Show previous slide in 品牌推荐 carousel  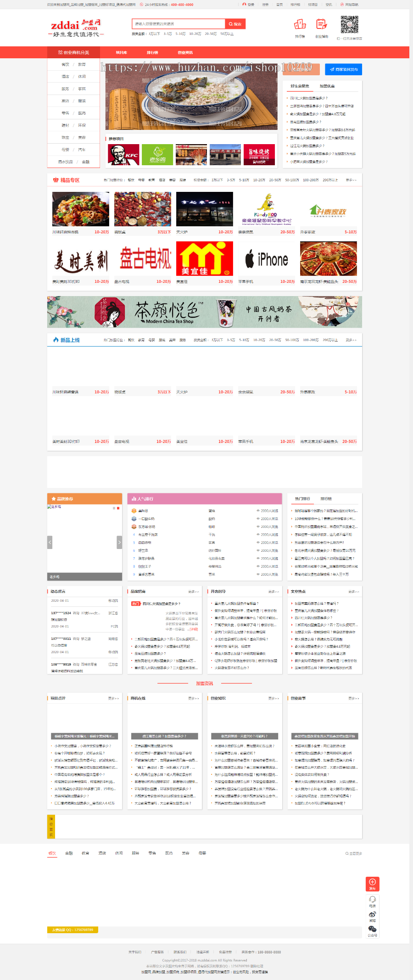(50, 542)
